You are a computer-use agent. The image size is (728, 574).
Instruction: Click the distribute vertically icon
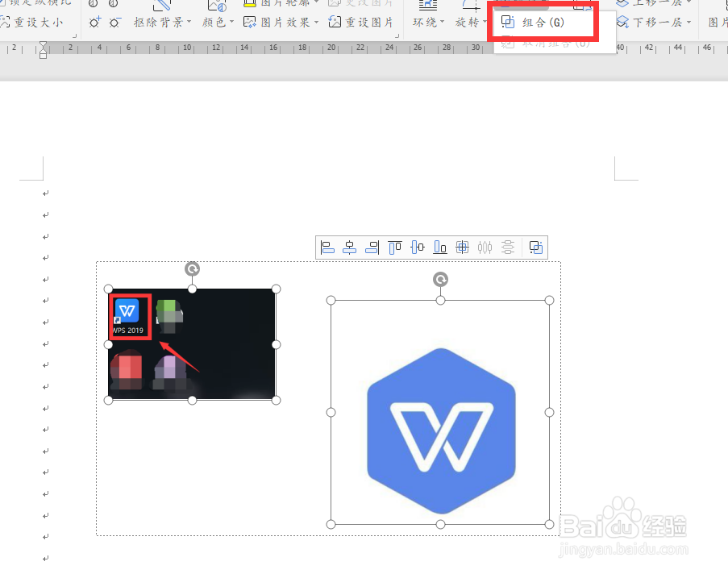[x=508, y=247]
